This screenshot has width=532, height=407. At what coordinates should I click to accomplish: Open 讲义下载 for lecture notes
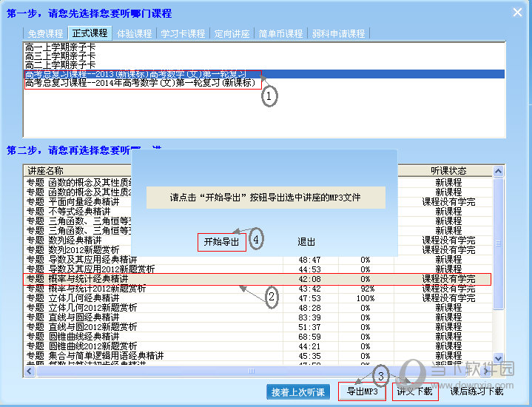(x=415, y=391)
